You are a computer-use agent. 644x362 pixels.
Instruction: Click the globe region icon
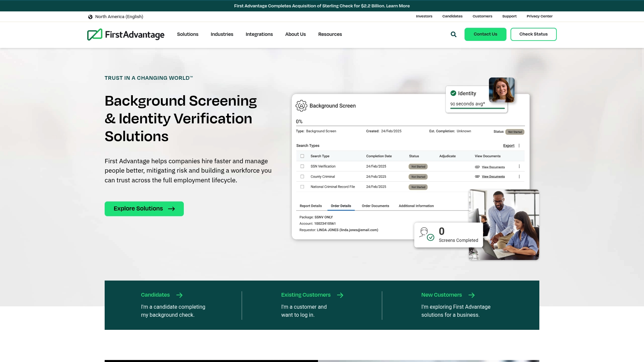tap(90, 17)
